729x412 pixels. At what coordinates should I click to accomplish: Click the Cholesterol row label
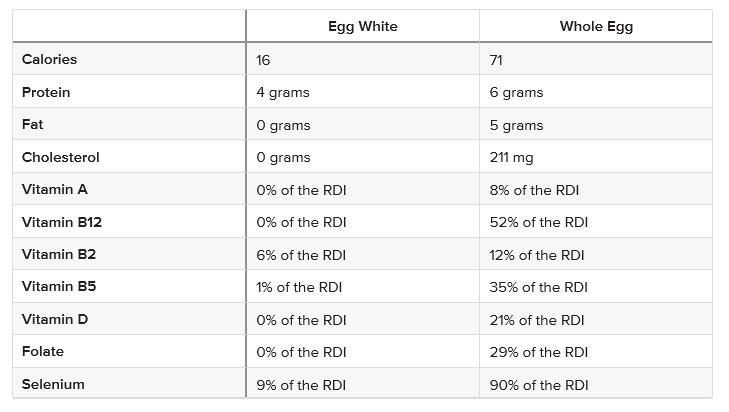(x=61, y=157)
